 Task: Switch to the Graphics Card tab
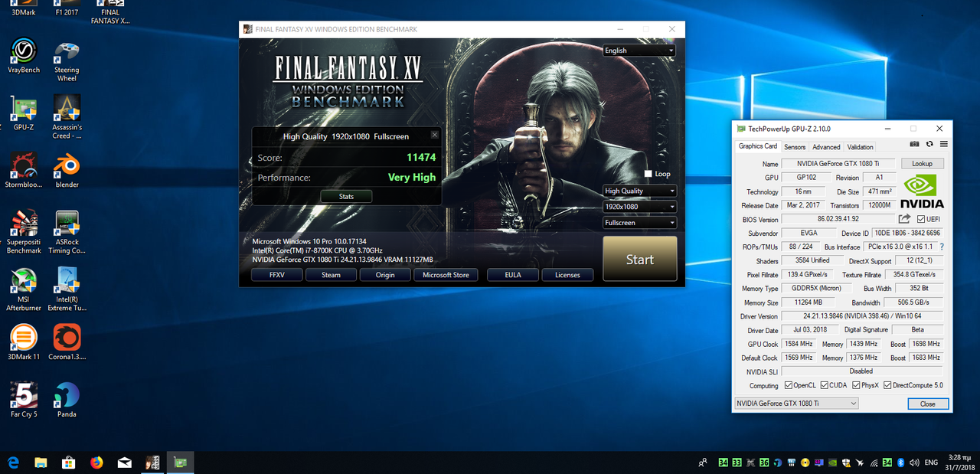(x=757, y=146)
